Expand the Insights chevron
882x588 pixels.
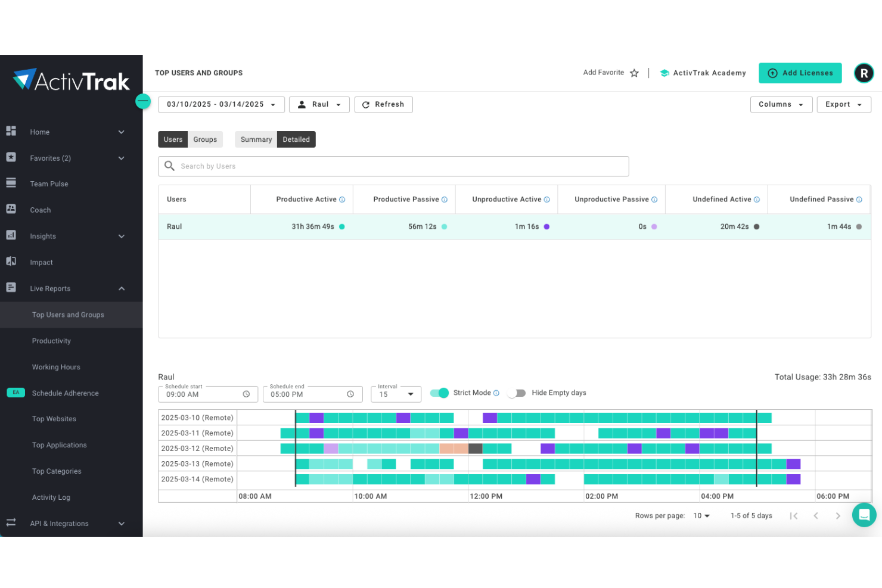click(x=122, y=236)
